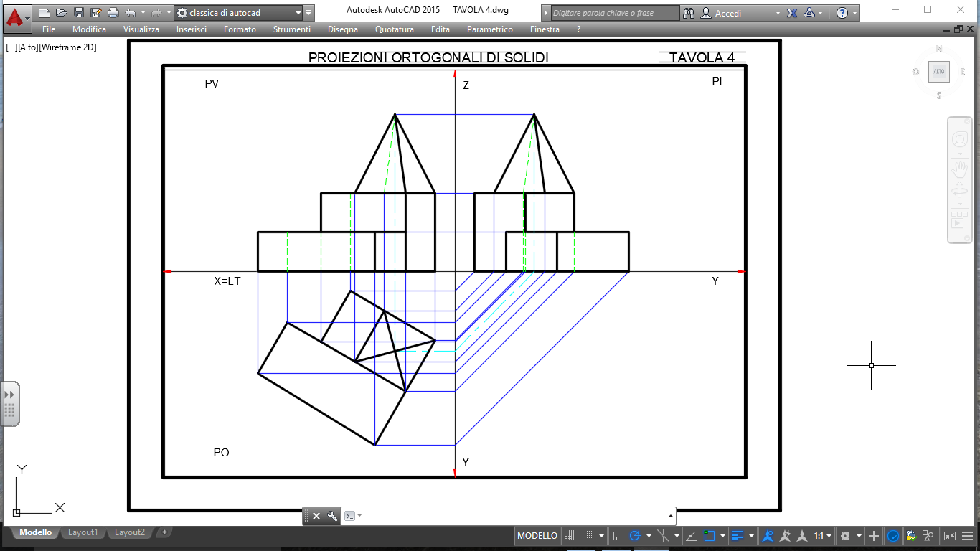Screen dimensions: 980x551
Task: Open the isolate objects icon
Action: (x=929, y=535)
